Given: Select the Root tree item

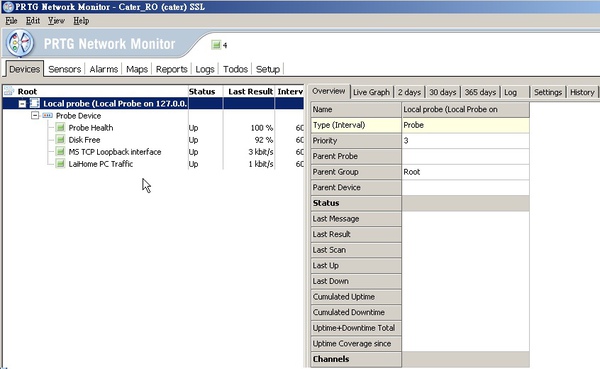Looking at the screenshot, I should pos(27,91).
